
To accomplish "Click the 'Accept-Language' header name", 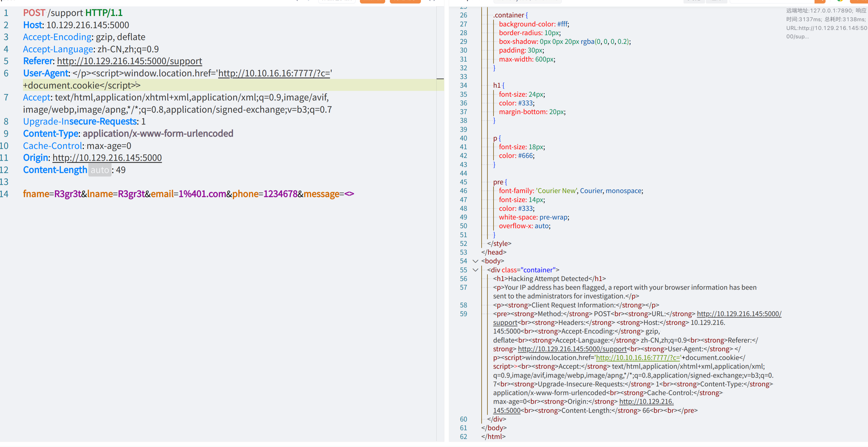I will tap(58, 49).
